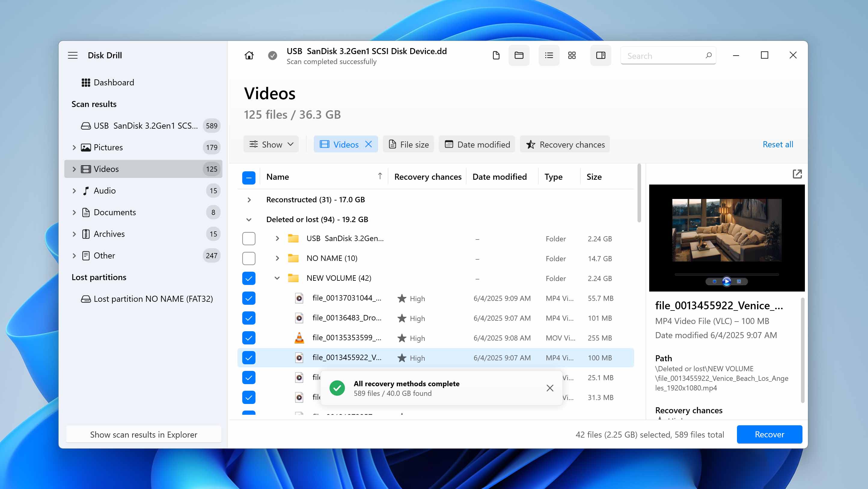Select grid view layout icon

pyautogui.click(x=572, y=55)
